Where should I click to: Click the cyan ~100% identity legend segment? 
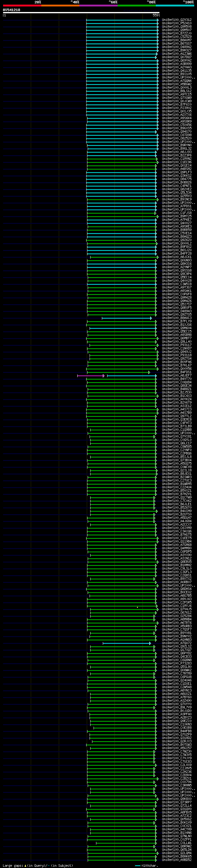[x=175, y=6]
